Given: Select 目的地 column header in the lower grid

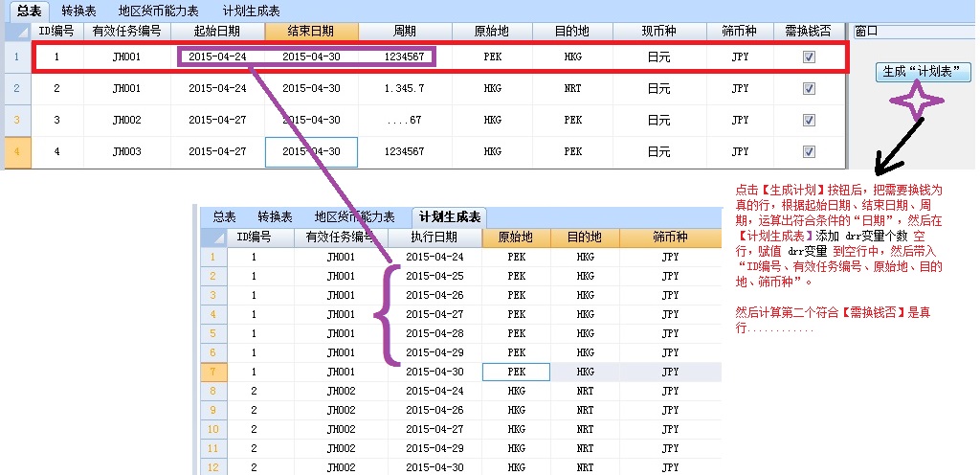Looking at the screenshot, I should tap(585, 237).
